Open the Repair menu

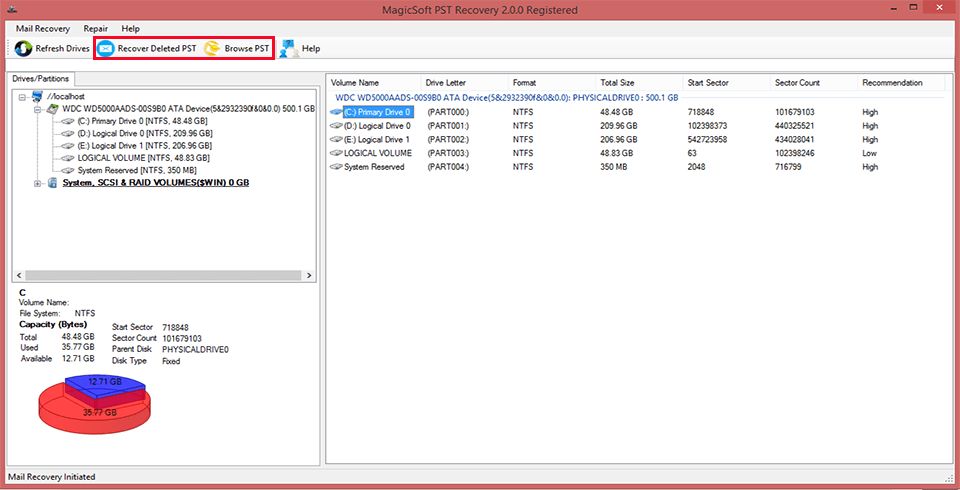pyautogui.click(x=96, y=29)
